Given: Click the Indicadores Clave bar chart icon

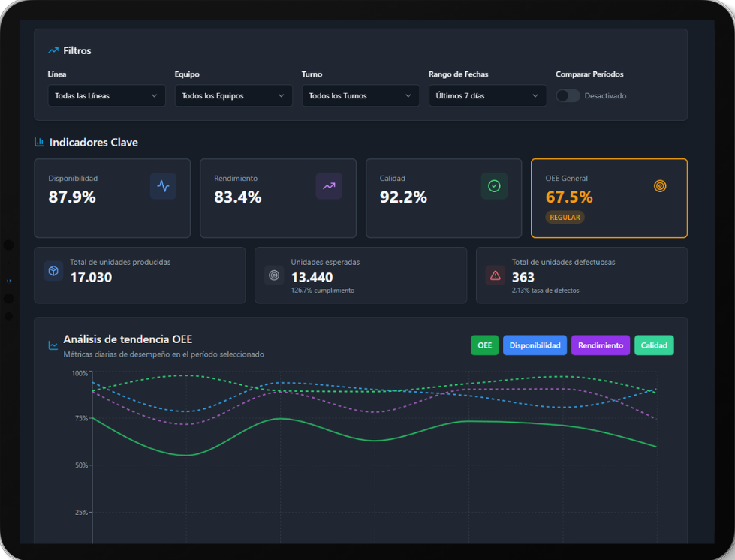Looking at the screenshot, I should (x=39, y=142).
